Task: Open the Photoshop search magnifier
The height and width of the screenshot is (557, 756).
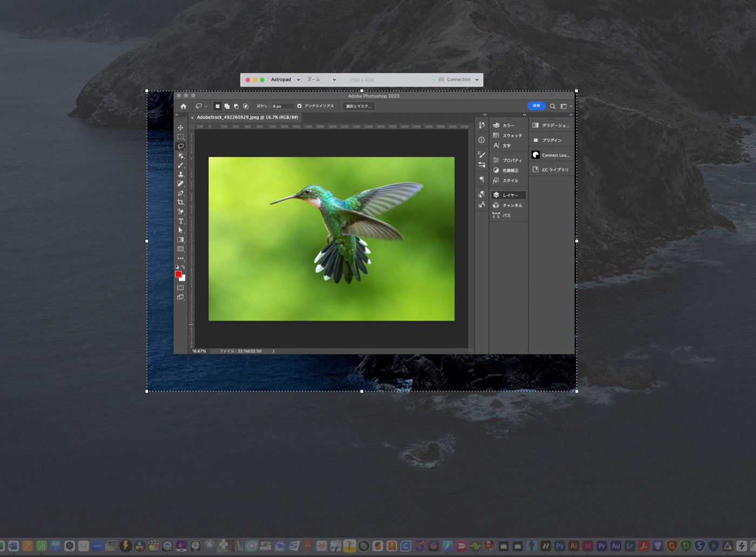Action: pyautogui.click(x=552, y=106)
